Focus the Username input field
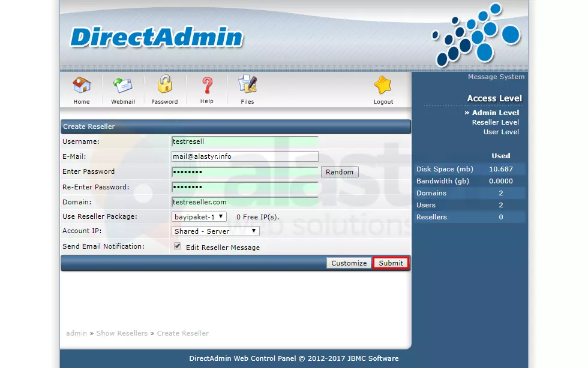588x368 pixels. point(245,141)
